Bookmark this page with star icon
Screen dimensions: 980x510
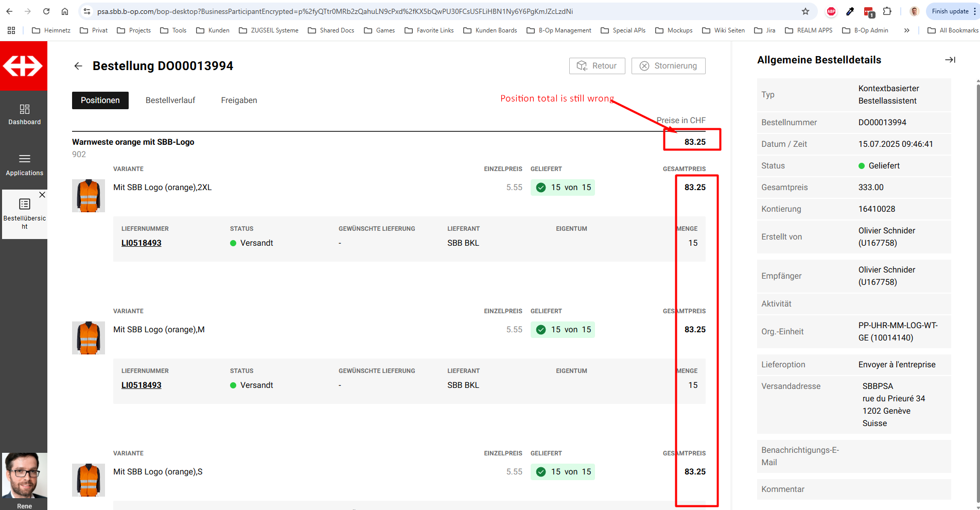[x=806, y=11]
